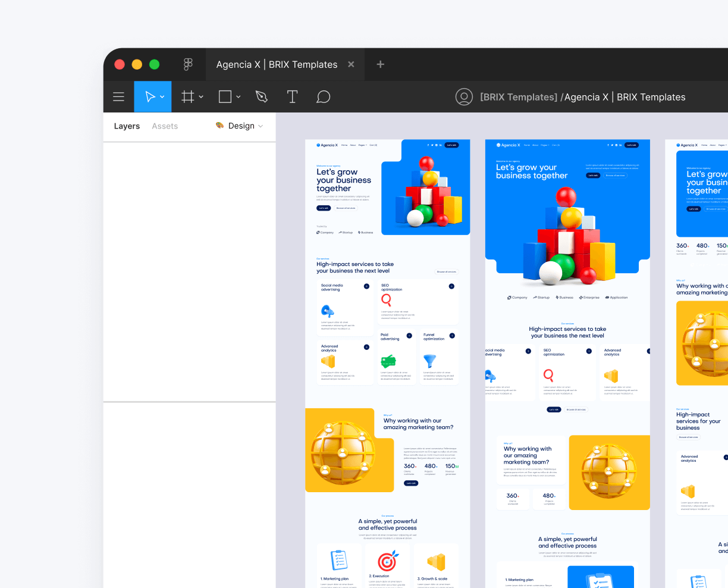
Task: Activate the Move tool
Action: [148, 96]
